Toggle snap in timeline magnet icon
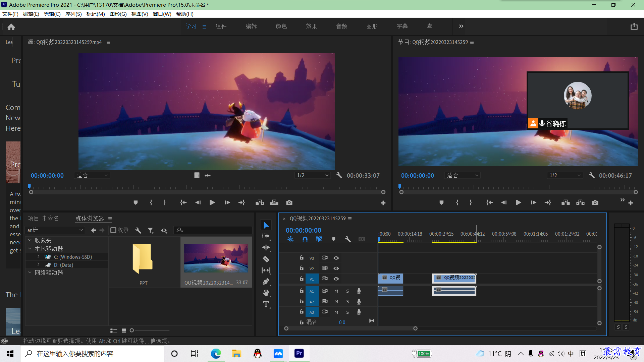 (305, 239)
